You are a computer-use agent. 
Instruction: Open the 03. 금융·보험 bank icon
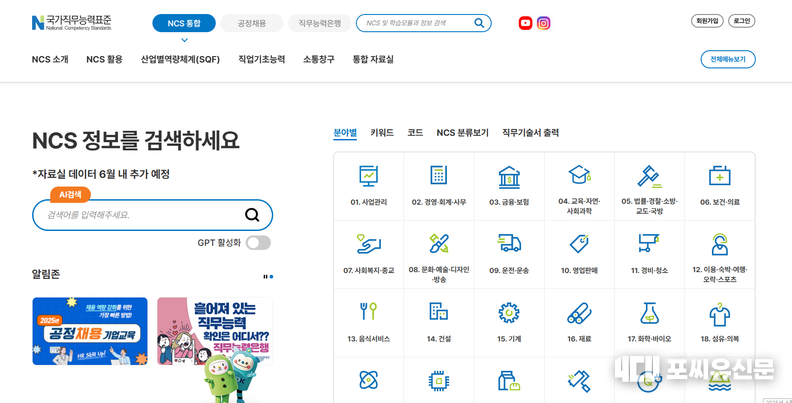pos(509,177)
